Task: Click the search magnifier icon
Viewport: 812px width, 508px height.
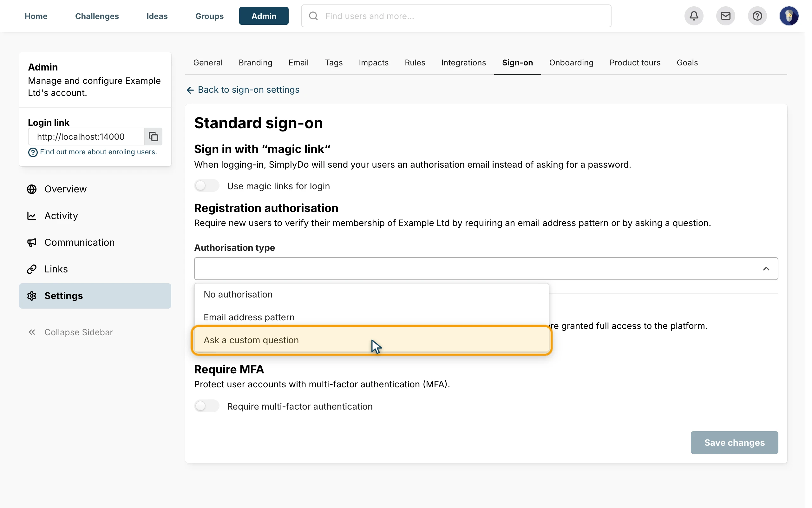Action: [313, 16]
